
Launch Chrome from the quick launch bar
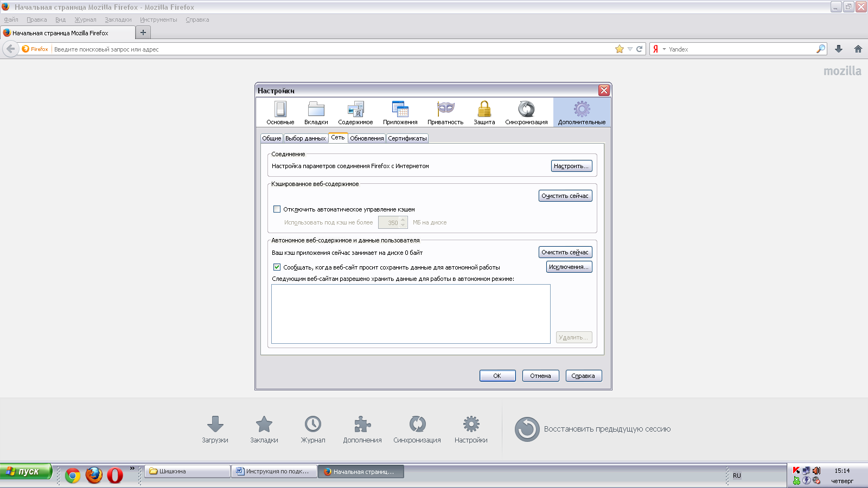tap(73, 476)
